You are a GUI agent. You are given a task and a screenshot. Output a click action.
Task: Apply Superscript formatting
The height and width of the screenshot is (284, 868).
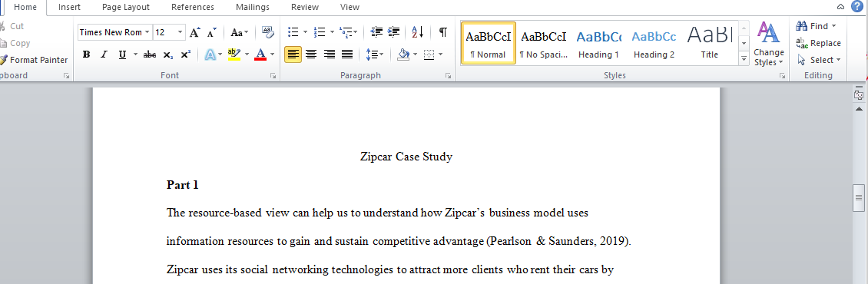click(185, 54)
